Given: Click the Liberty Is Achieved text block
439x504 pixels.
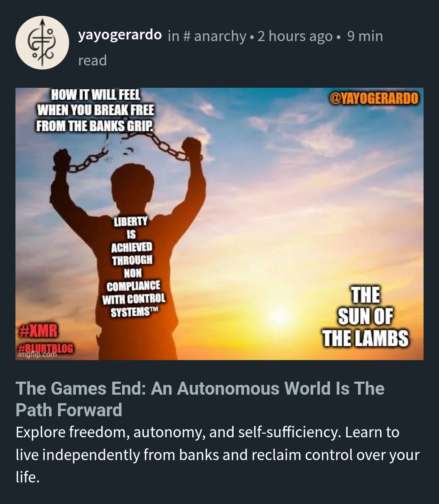Looking at the screenshot, I should coord(134,267).
